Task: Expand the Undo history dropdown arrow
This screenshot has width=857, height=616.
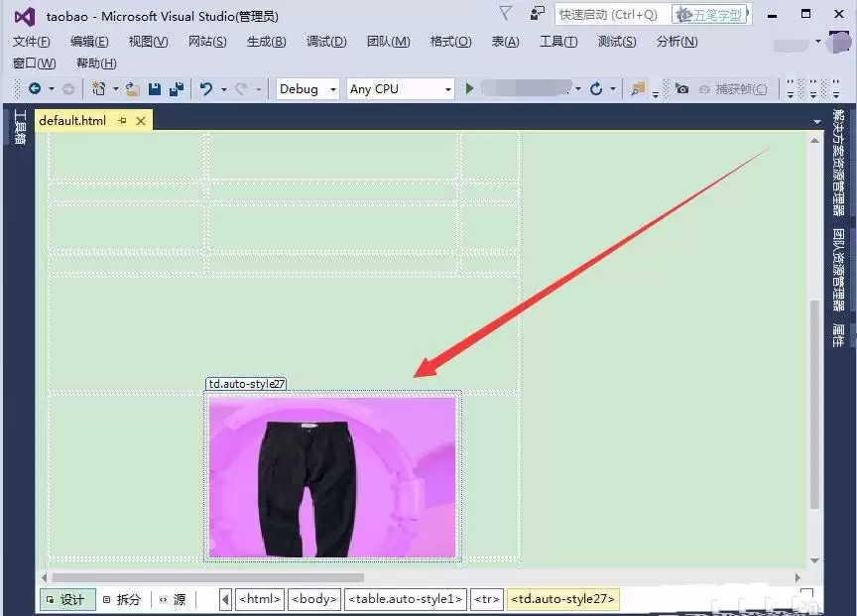Action: [x=222, y=89]
